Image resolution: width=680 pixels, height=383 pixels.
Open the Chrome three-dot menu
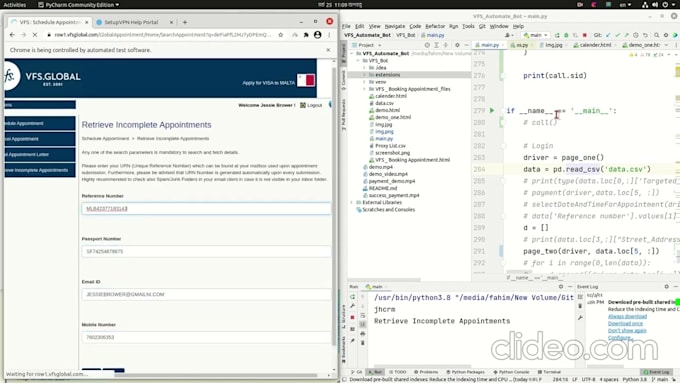point(329,35)
